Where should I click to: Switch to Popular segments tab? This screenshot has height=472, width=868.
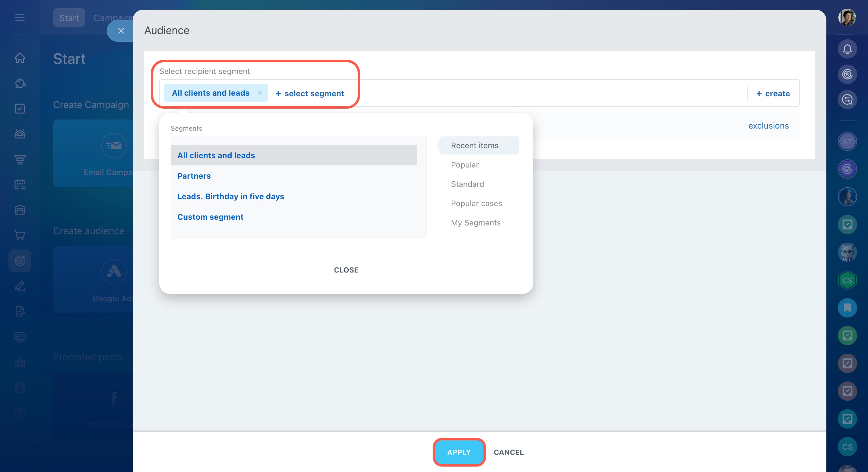pyautogui.click(x=465, y=165)
